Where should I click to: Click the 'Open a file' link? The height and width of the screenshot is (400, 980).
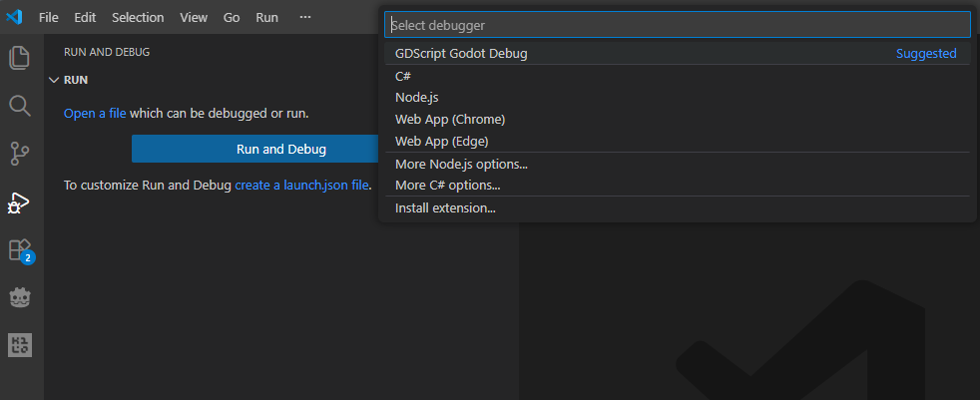point(95,113)
